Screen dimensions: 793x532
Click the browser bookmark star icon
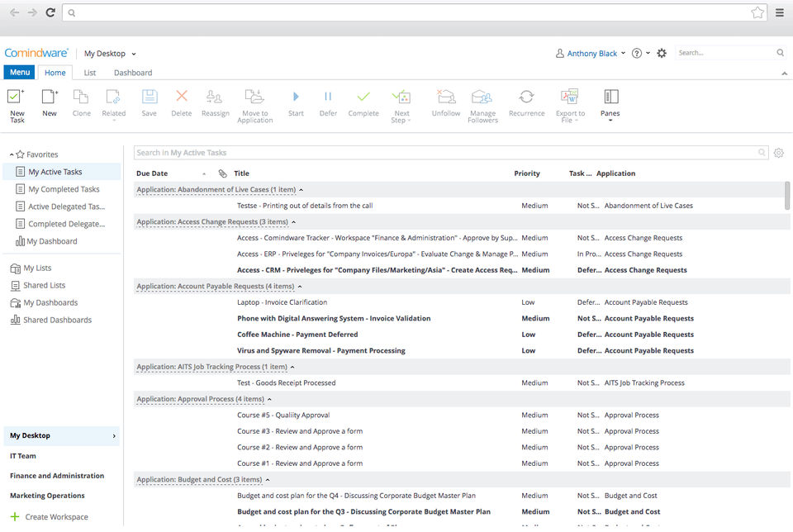click(757, 12)
